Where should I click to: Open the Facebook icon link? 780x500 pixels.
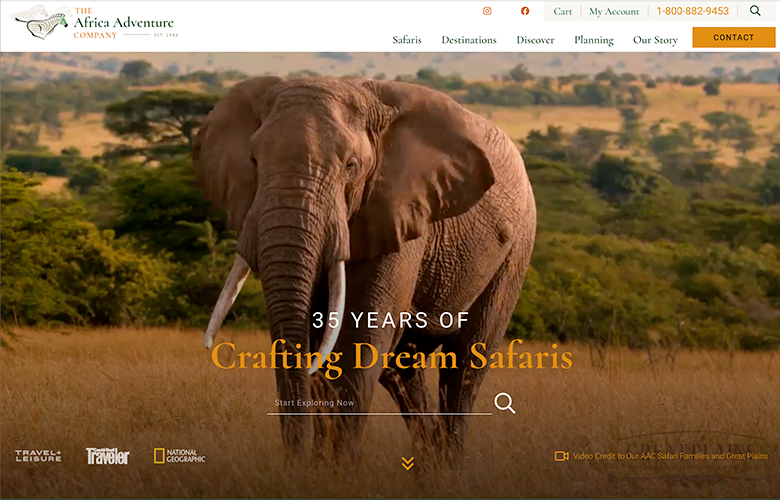click(x=525, y=11)
